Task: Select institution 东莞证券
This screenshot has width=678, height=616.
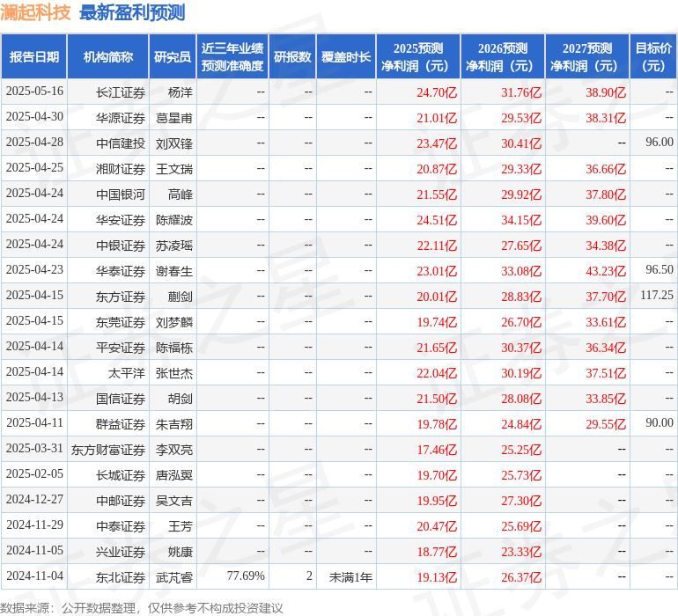Action: click(121, 322)
